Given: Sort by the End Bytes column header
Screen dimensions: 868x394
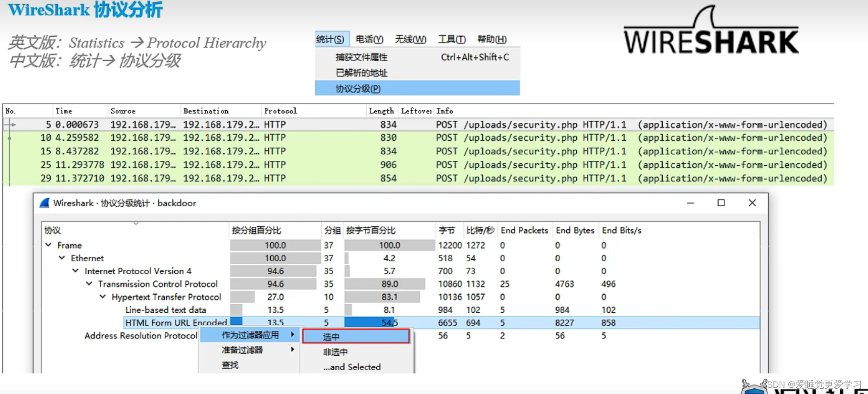Looking at the screenshot, I should pos(575,230).
